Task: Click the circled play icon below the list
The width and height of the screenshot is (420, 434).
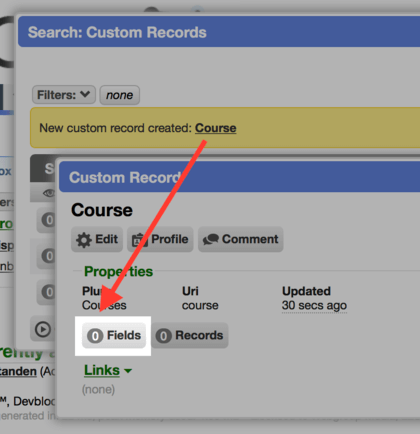Action: [x=43, y=330]
